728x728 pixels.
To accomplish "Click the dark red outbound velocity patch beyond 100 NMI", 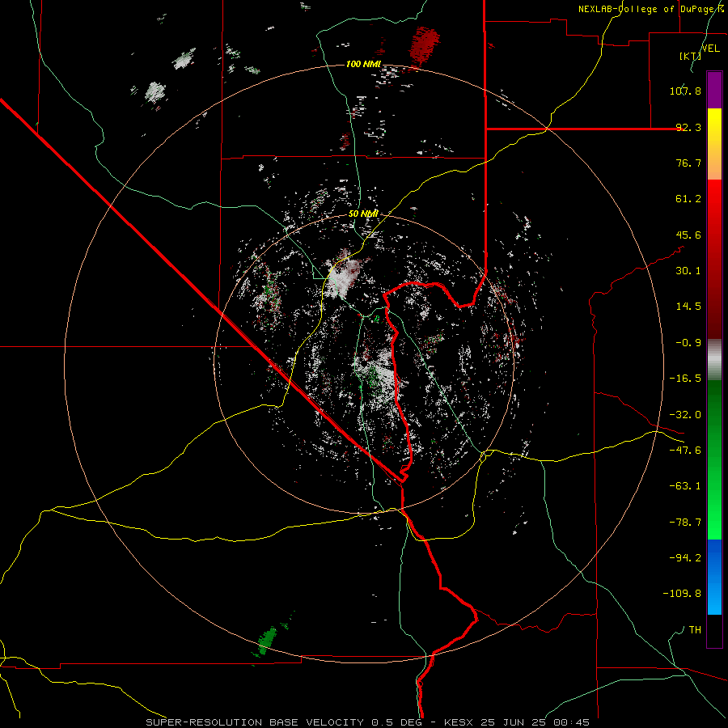I will click(x=424, y=45).
